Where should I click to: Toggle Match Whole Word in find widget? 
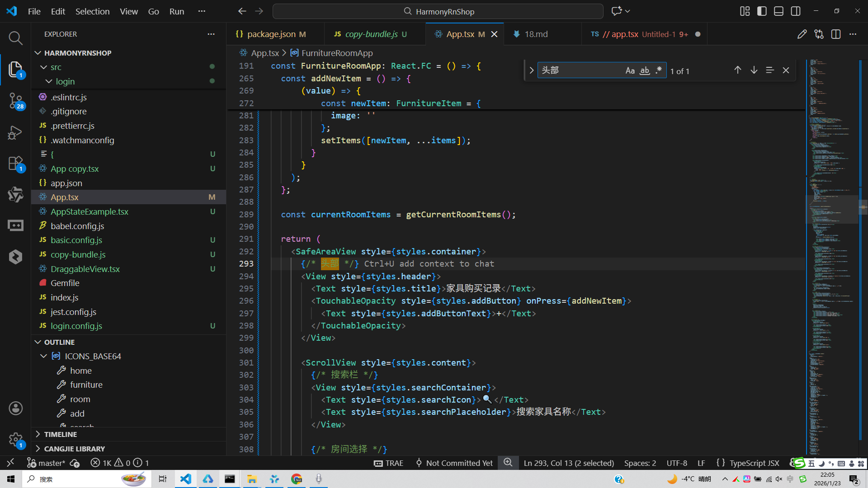pyautogui.click(x=645, y=70)
